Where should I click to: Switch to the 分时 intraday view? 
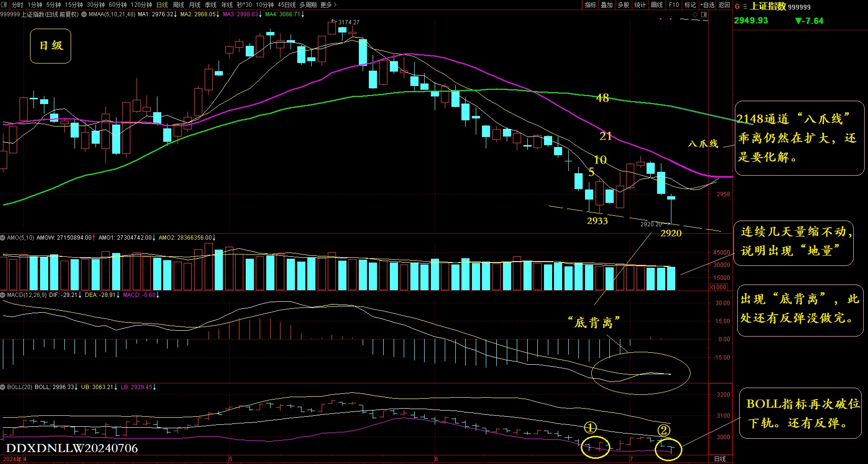(x=18, y=5)
